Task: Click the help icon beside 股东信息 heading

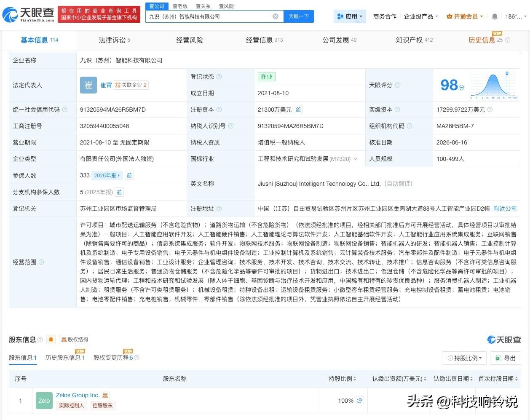Action: [40, 340]
